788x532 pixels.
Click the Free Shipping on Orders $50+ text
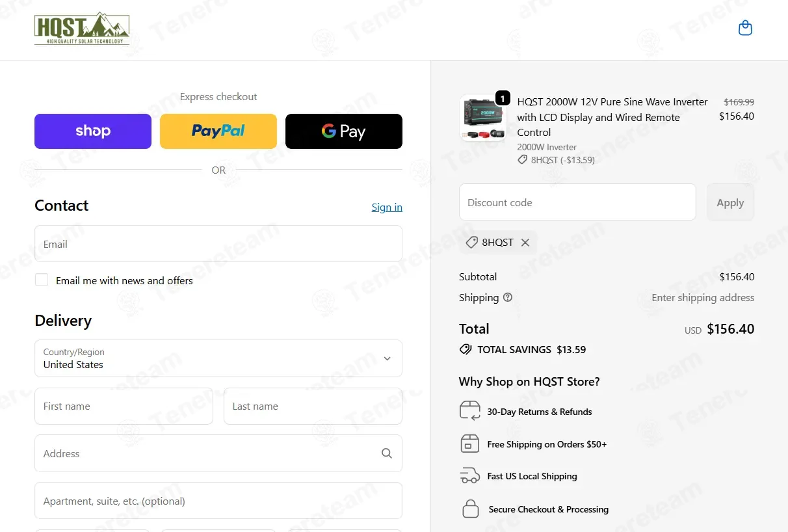547,444
